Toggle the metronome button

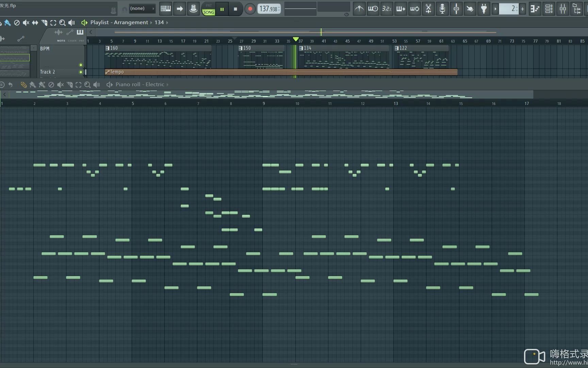[359, 9]
